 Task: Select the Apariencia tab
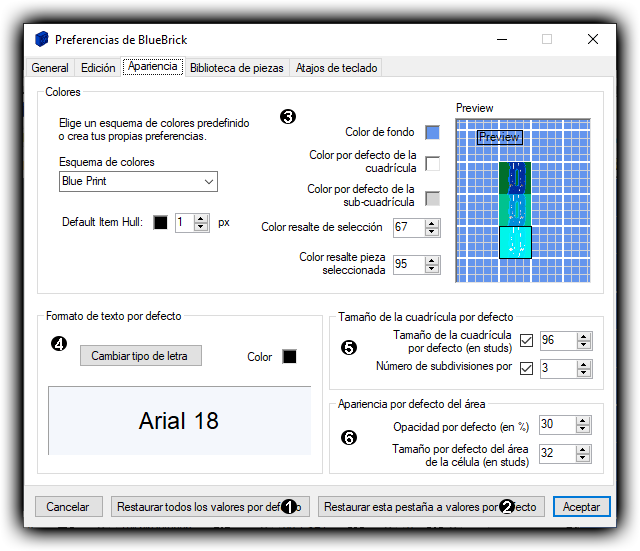pyautogui.click(x=153, y=66)
